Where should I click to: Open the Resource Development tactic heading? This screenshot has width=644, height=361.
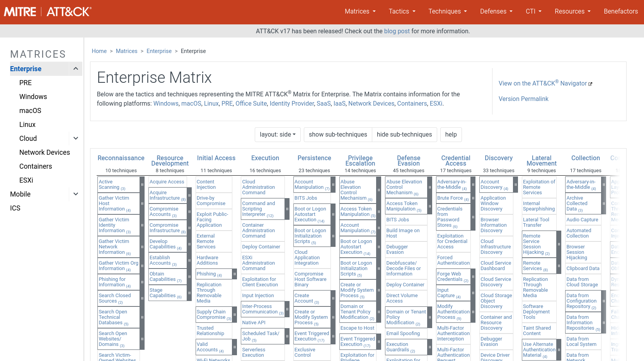point(170,161)
